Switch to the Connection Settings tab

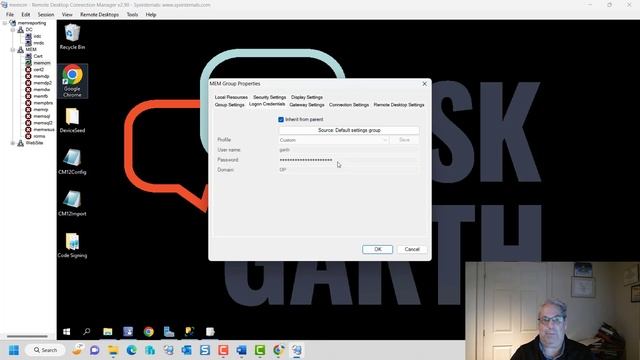pos(349,105)
